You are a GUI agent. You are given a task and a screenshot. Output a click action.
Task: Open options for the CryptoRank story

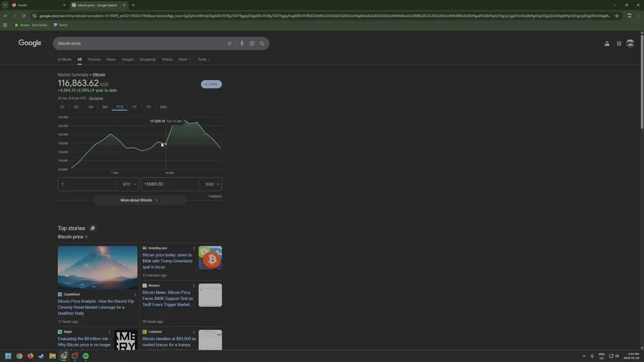coord(135,295)
